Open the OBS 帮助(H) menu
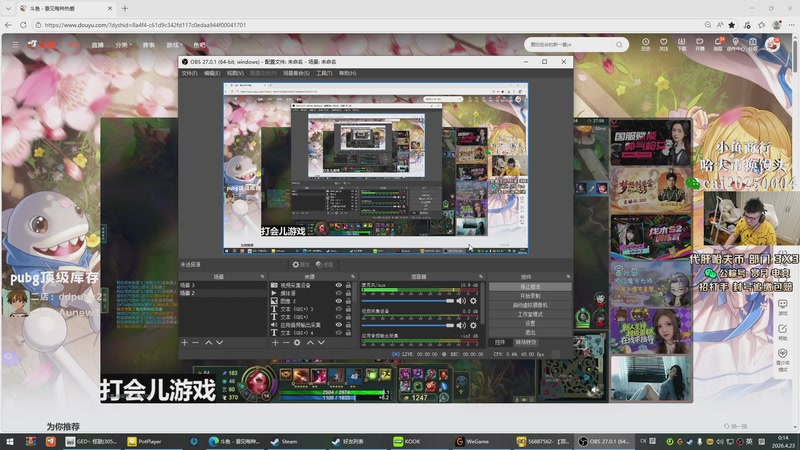This screenshot has height=450, width=800. (x=347, y=73)
